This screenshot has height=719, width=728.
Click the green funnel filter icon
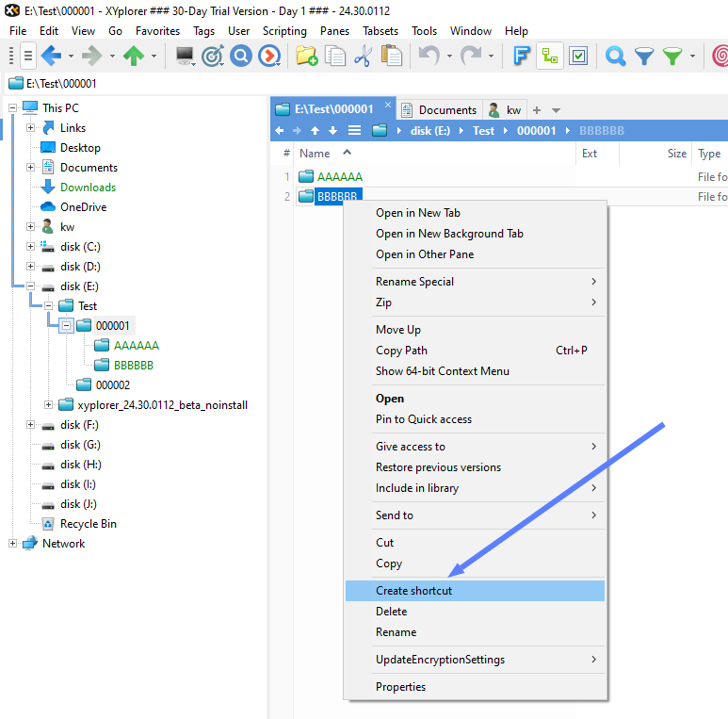672,56
